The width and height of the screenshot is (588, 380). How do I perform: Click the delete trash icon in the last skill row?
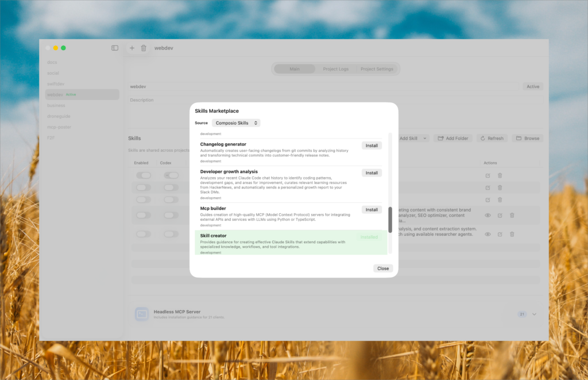click(x=512, y=235)
